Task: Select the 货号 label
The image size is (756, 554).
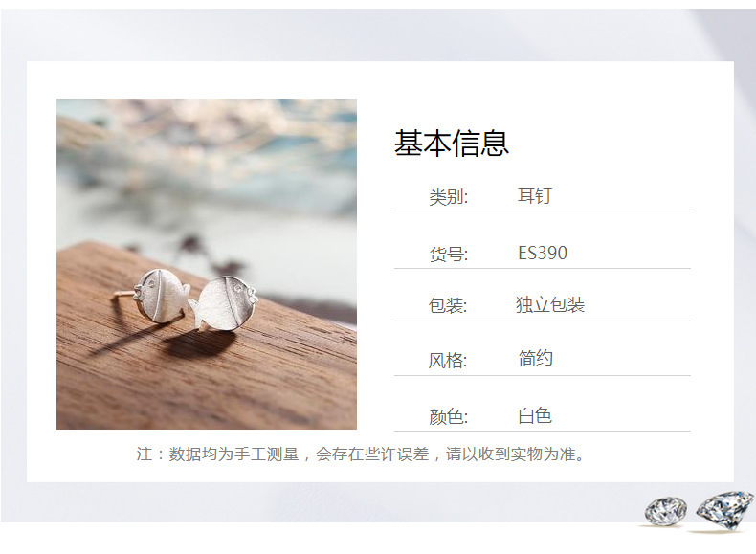Action: click(x=449, y=254)
